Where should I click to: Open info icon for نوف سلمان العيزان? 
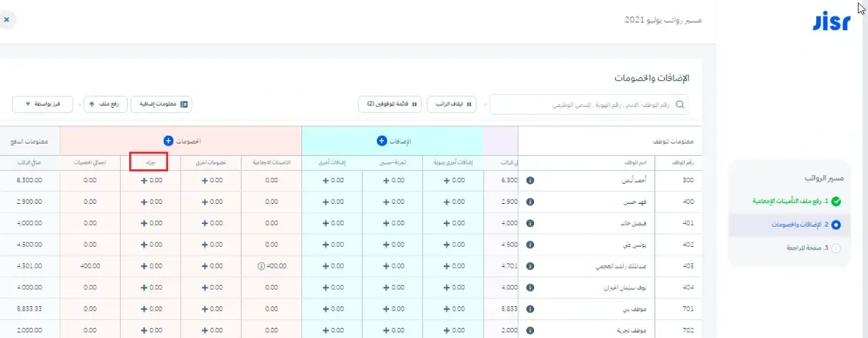(530, 287)
